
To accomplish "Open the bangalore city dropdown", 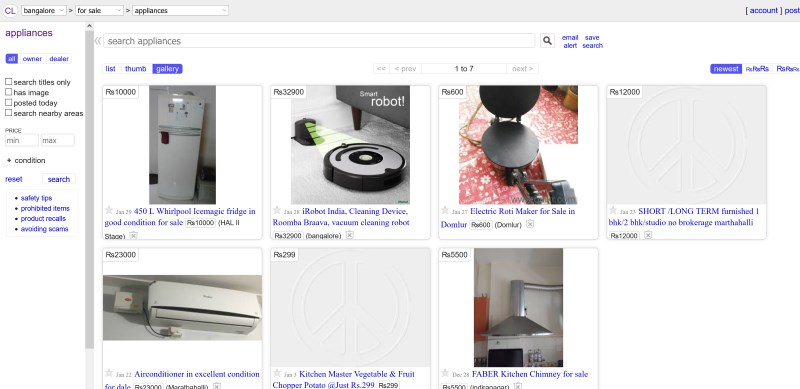I will [x=44, y=10].
